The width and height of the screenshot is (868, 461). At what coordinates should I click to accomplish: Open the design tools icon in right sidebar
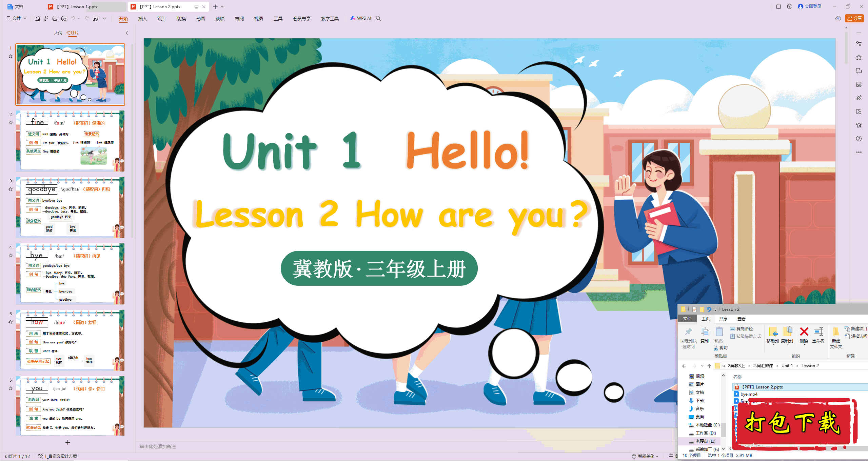[x=859, y=98]
